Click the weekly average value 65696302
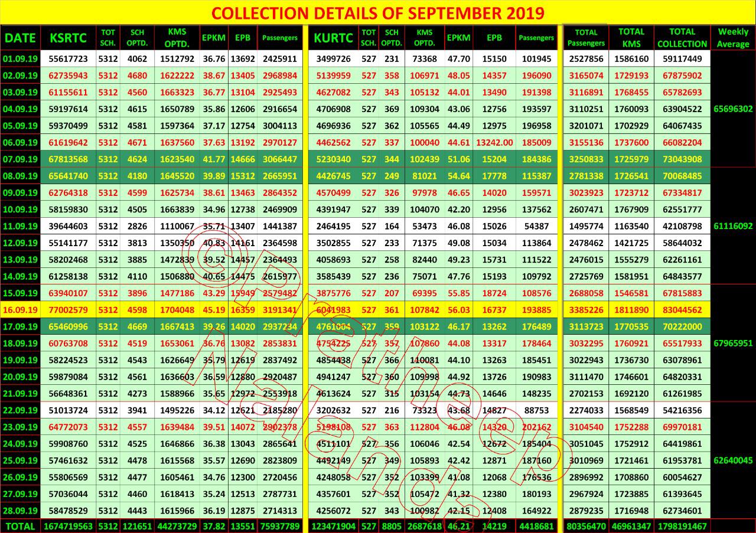 733,109
